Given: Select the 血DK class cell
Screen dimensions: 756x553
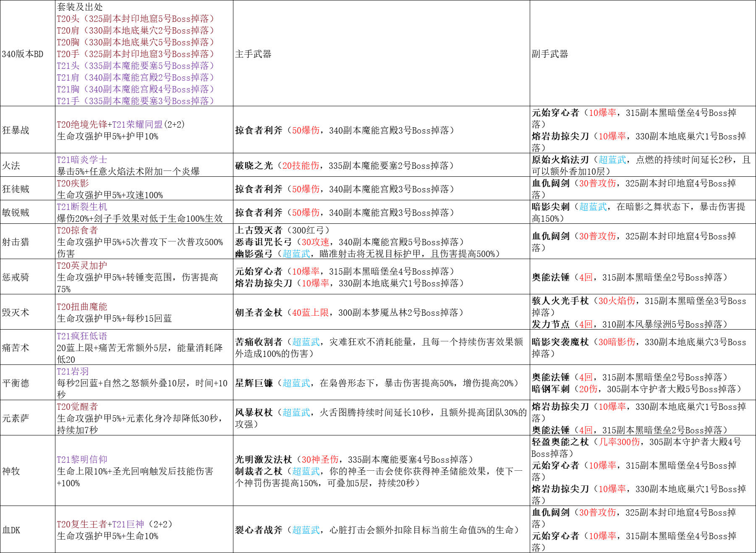Looking at the screenshot, I should click(x=28, y=529).
